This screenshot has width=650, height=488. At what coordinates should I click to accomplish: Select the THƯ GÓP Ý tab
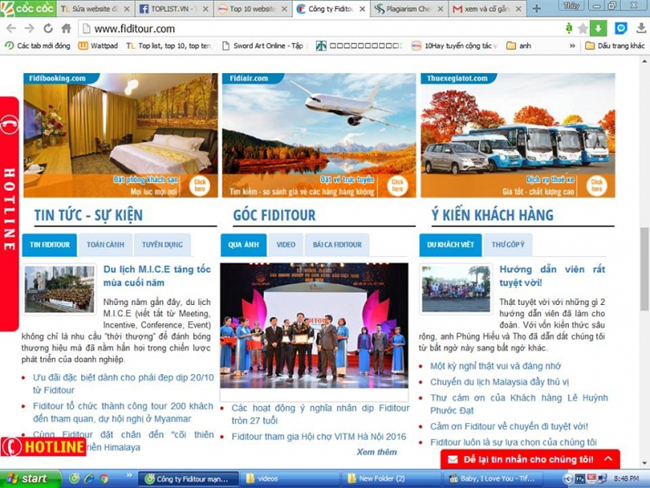click(x=508, y=245)
